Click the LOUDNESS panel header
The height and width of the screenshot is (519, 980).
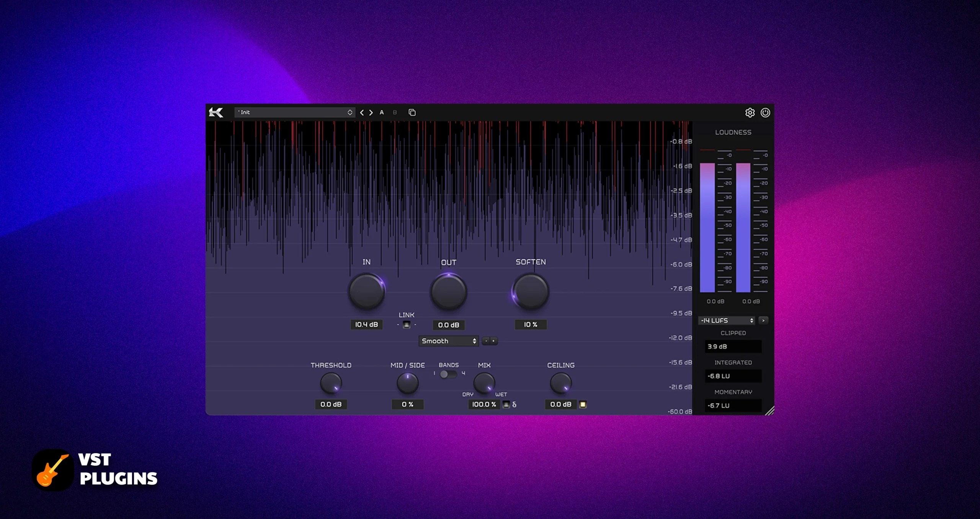pyautogui.click(x=733, y=132)
